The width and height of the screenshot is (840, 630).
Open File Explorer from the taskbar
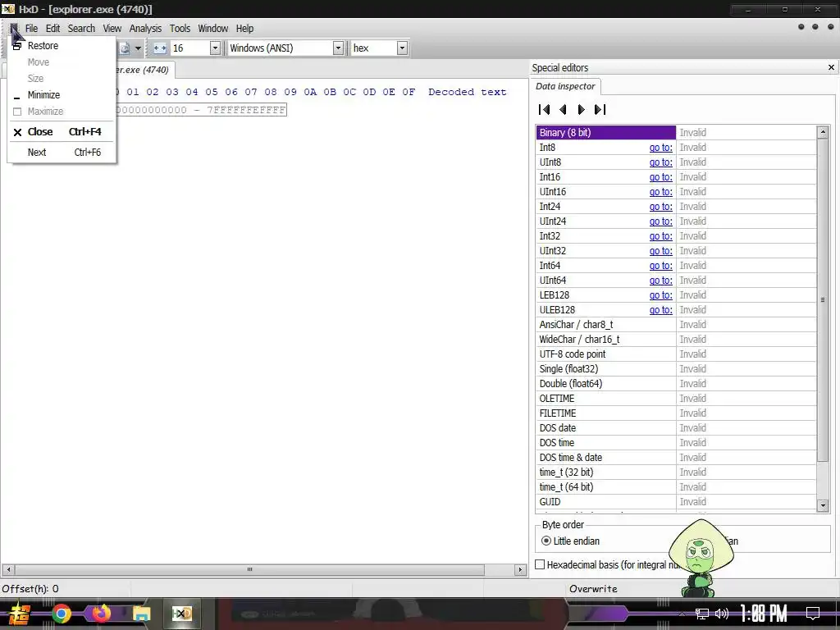click(x=141, y=614)
